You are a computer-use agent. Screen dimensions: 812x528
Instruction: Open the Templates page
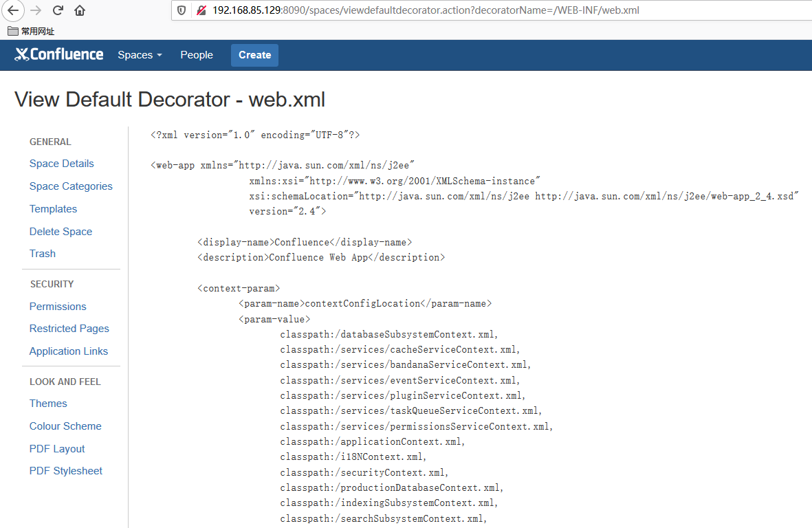click(x=53, y=208)
